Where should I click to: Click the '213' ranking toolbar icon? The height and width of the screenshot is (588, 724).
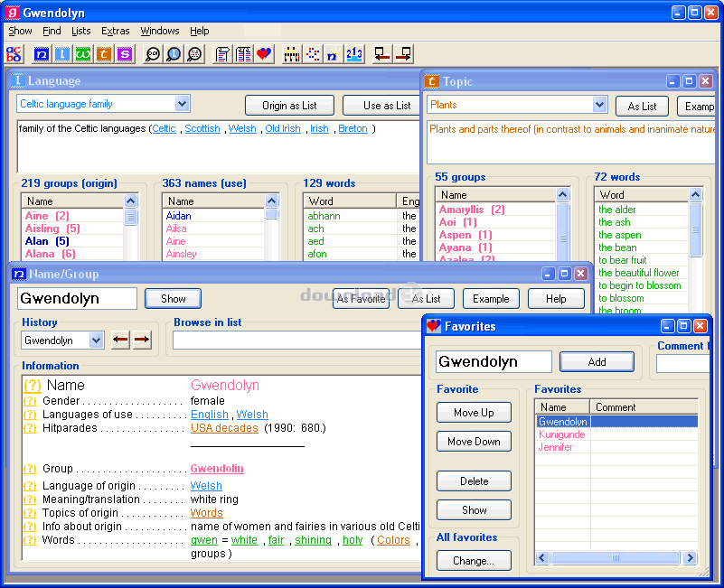[353, 54]
